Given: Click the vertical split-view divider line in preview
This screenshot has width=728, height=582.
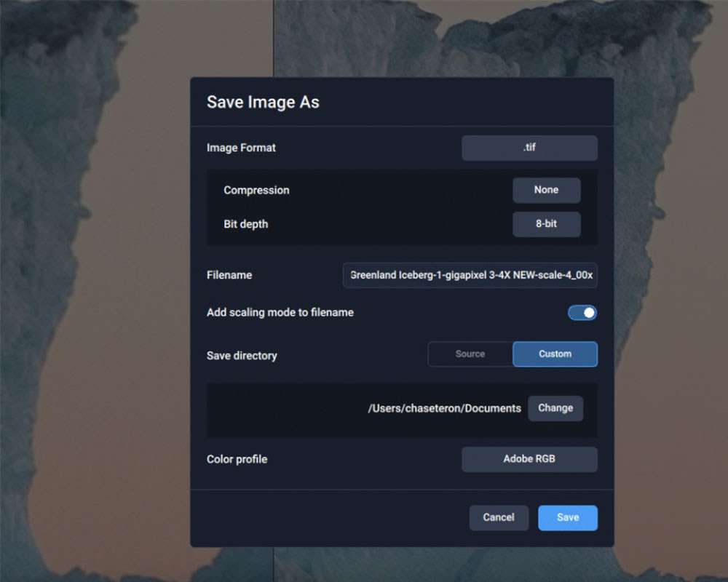Looking at the screenshot, I should click(x=274, y=36).
